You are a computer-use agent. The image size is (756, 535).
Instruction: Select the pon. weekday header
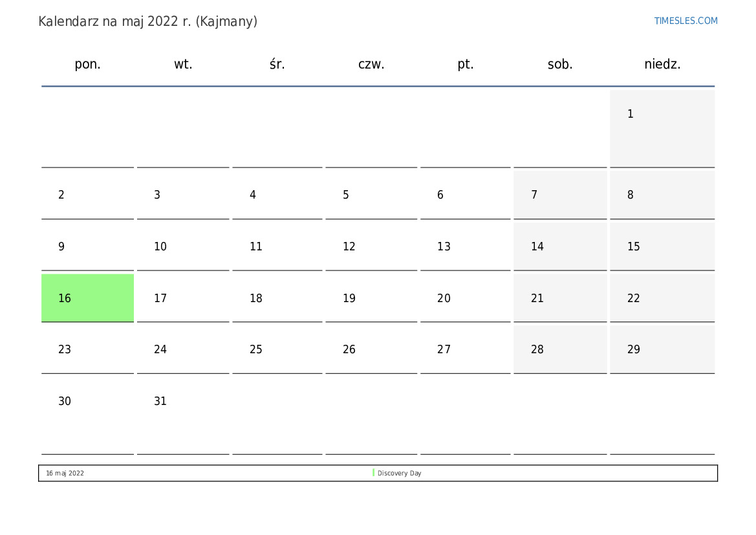tap(87, 64)
